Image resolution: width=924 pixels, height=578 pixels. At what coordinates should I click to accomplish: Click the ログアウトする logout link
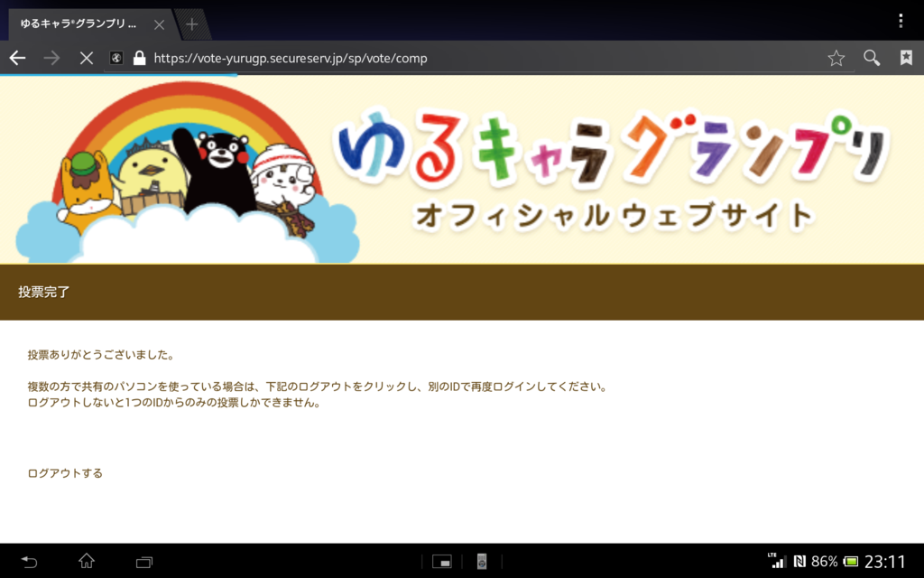pyautogui.click(x=65, y=473)
